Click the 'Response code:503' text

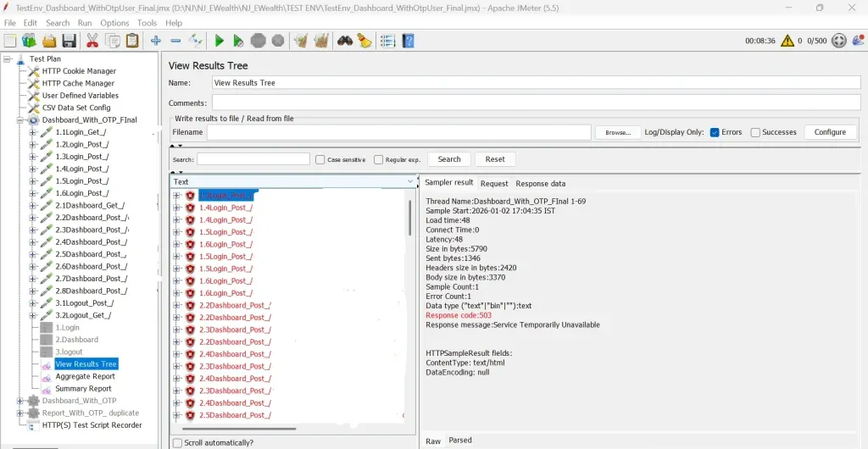click(x=459, y=315)
